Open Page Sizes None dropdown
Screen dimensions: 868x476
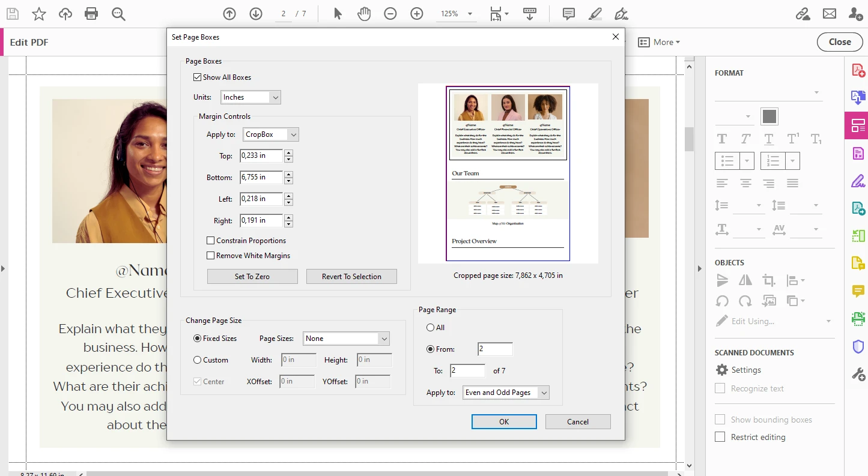point(346,339)
